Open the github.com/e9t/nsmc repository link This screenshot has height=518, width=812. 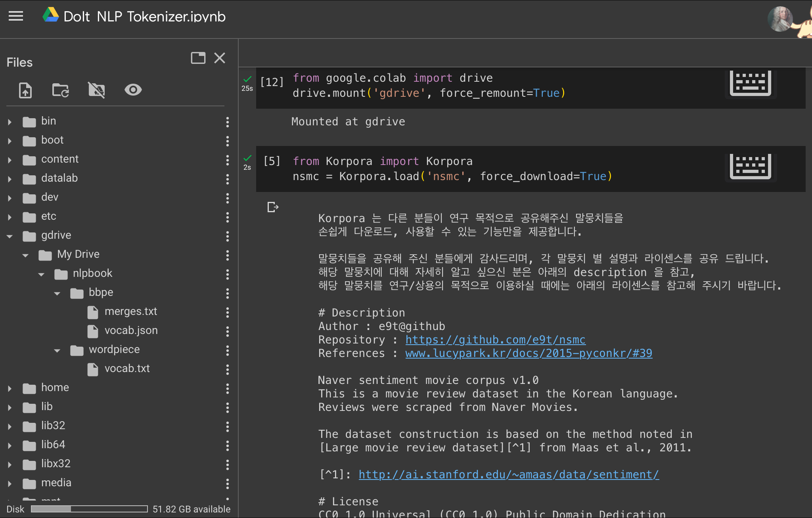495,340
